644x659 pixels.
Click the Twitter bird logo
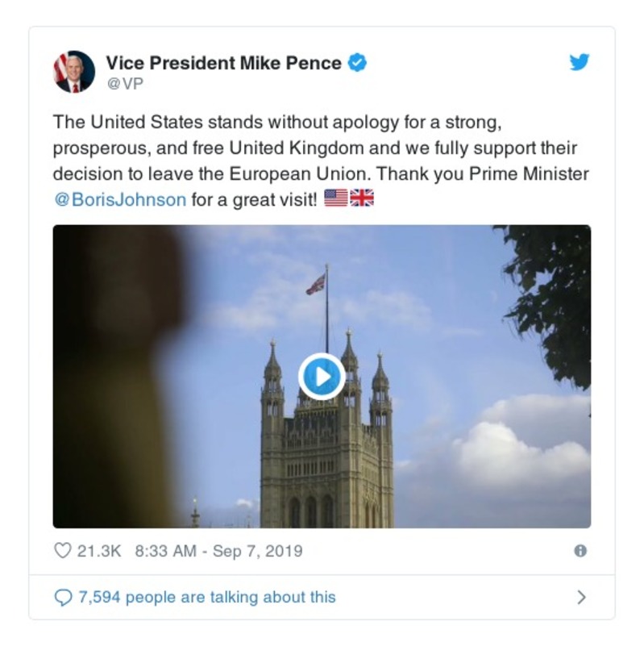click(580, 61)
